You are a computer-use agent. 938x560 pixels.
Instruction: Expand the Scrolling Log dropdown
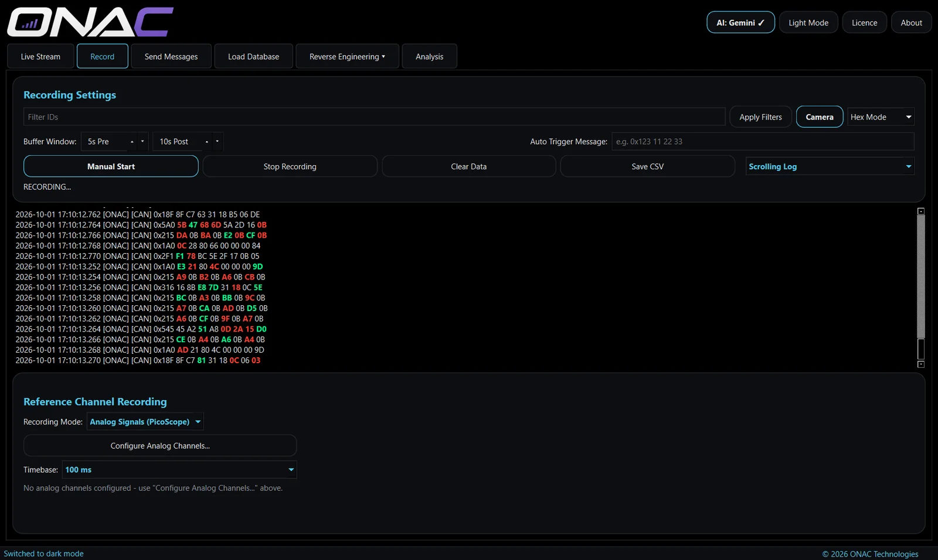tap(830, 166)
